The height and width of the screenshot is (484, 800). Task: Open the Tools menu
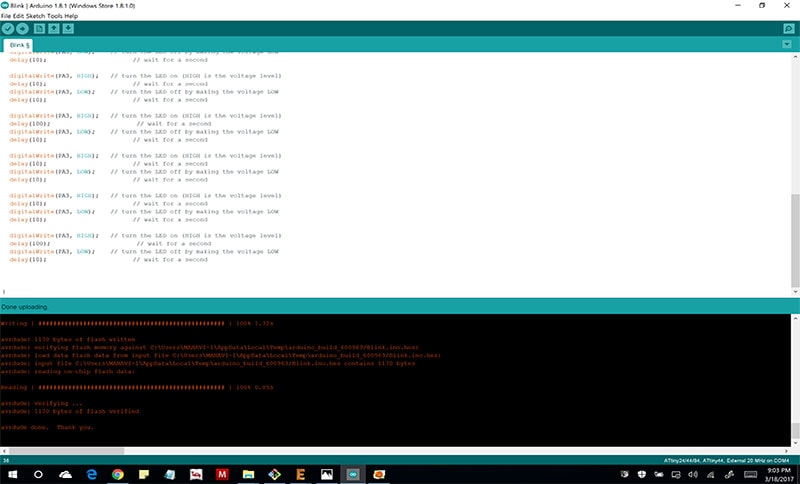55,16
